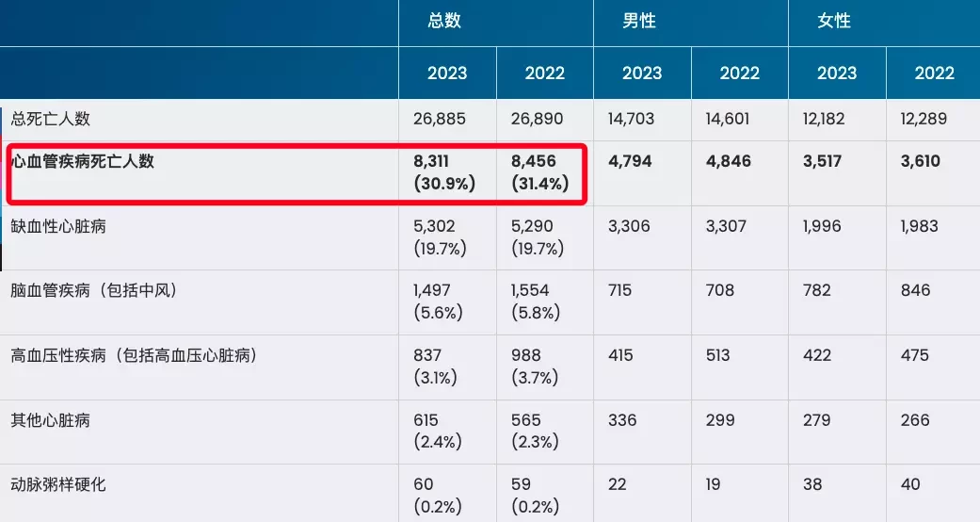Click the 2022 subheader under 女性

point(935,73)
